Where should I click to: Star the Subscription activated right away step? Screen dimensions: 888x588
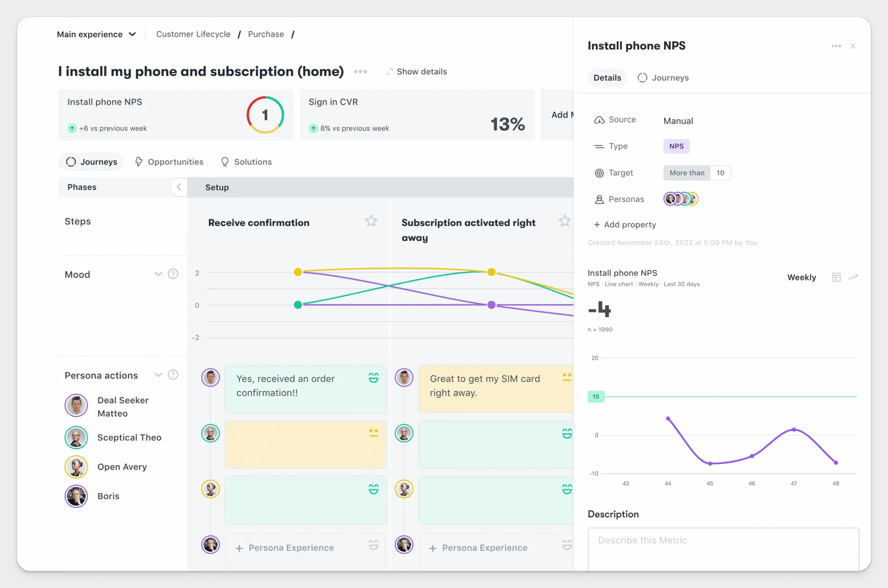(564, 221)
